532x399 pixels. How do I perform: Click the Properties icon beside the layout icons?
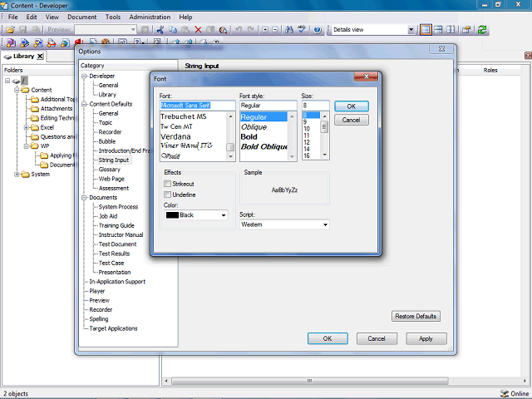(x=466, y=30)
